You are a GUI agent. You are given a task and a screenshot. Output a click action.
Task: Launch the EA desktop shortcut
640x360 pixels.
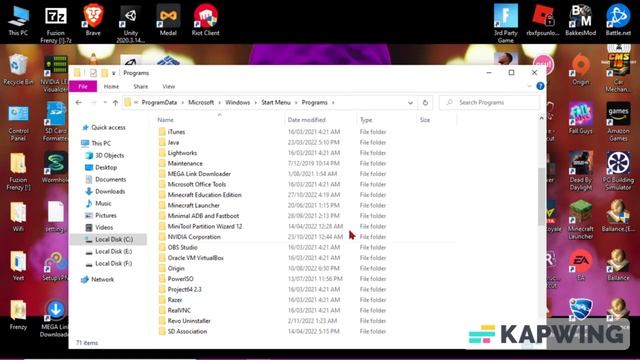point(580,265)
